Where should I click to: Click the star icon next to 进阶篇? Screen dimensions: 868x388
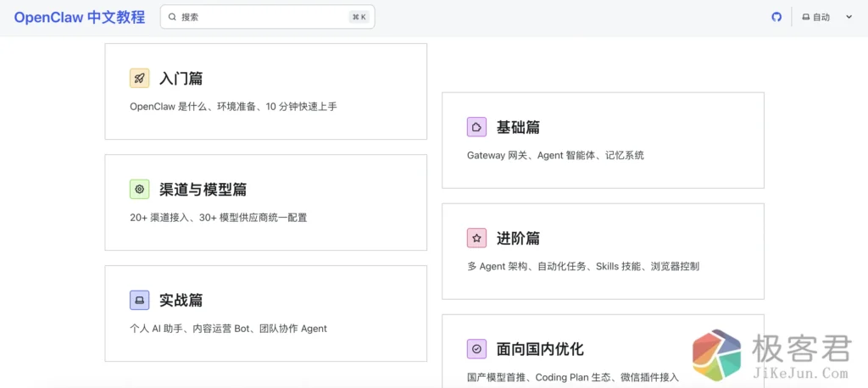coord(476,238)
